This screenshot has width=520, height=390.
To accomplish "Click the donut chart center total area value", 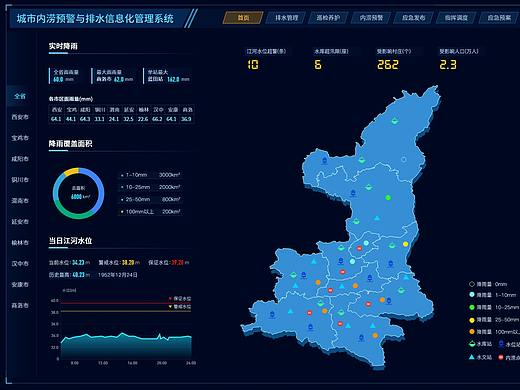I will click(79, 197).
